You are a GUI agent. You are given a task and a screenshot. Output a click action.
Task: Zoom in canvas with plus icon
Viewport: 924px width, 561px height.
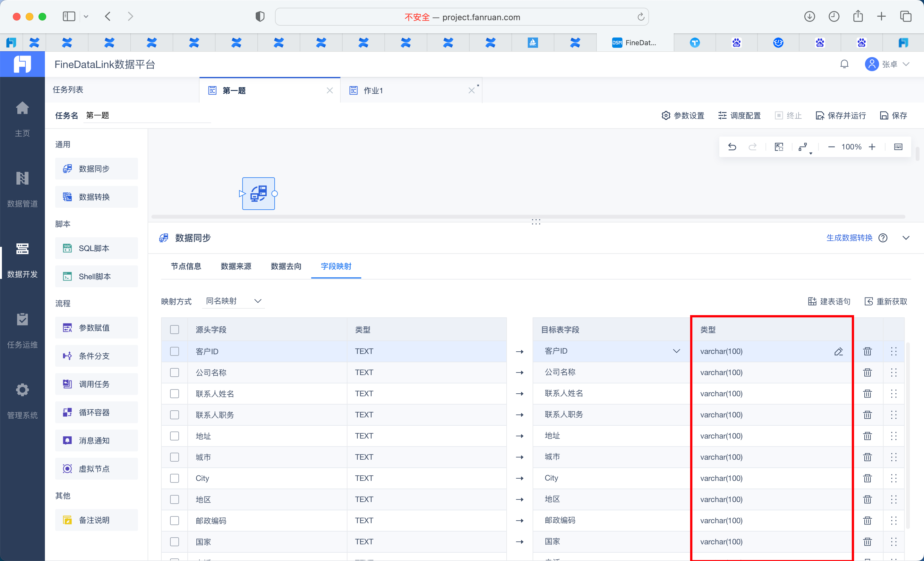click(872, 147)
